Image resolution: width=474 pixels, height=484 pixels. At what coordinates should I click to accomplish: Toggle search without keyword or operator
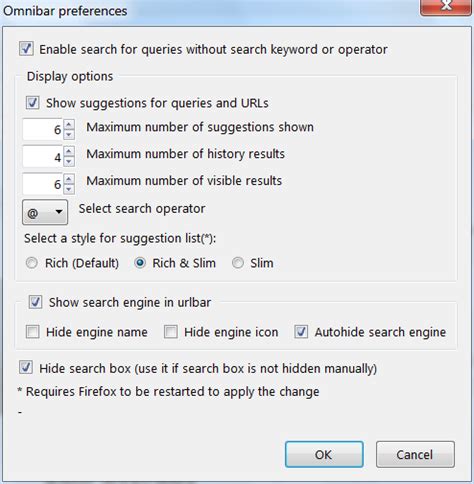point(26,49)
